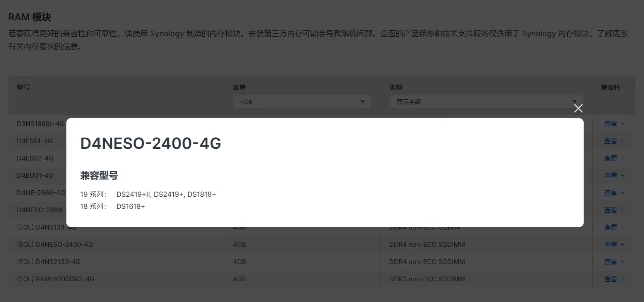
Task: Click the 型号 column header
Action: [23, 88]
